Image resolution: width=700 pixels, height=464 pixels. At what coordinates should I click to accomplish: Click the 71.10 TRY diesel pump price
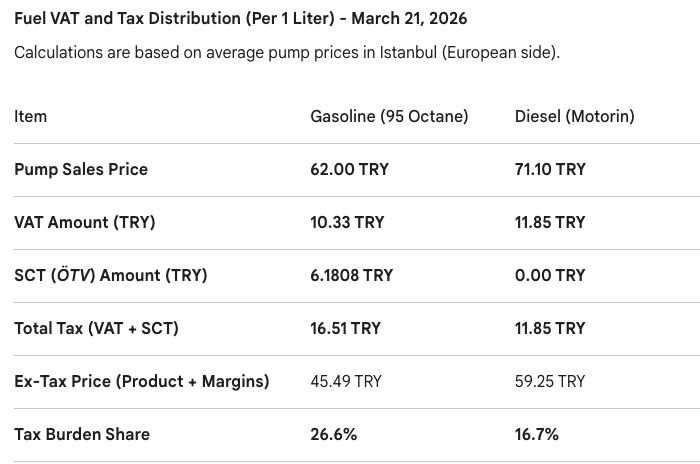coord(550,169)
